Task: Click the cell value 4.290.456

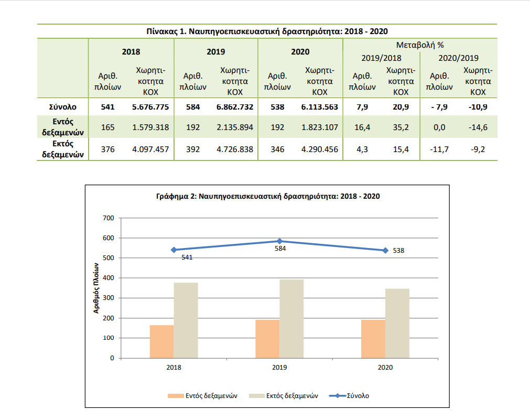Action: 319,149
